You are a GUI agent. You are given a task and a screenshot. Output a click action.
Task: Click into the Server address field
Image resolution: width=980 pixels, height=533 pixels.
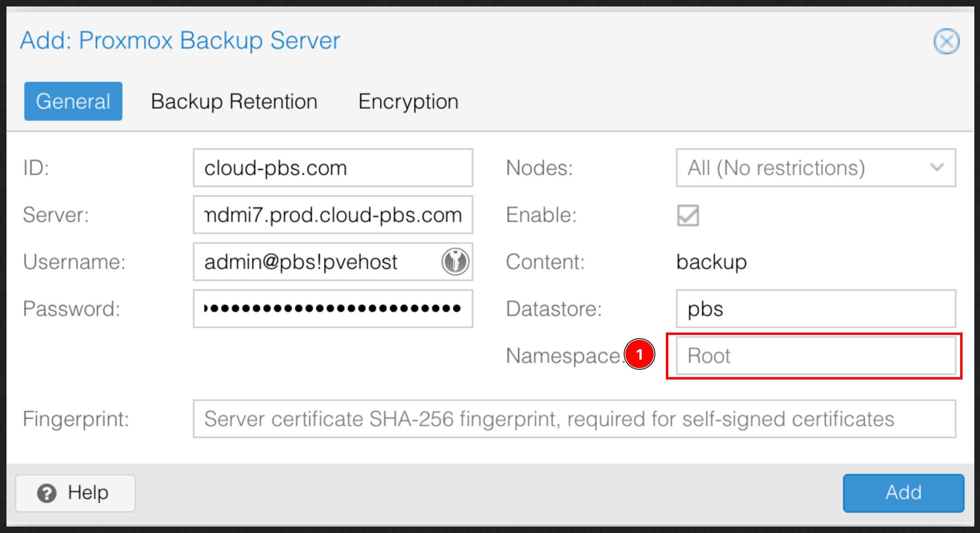[332, 215]
